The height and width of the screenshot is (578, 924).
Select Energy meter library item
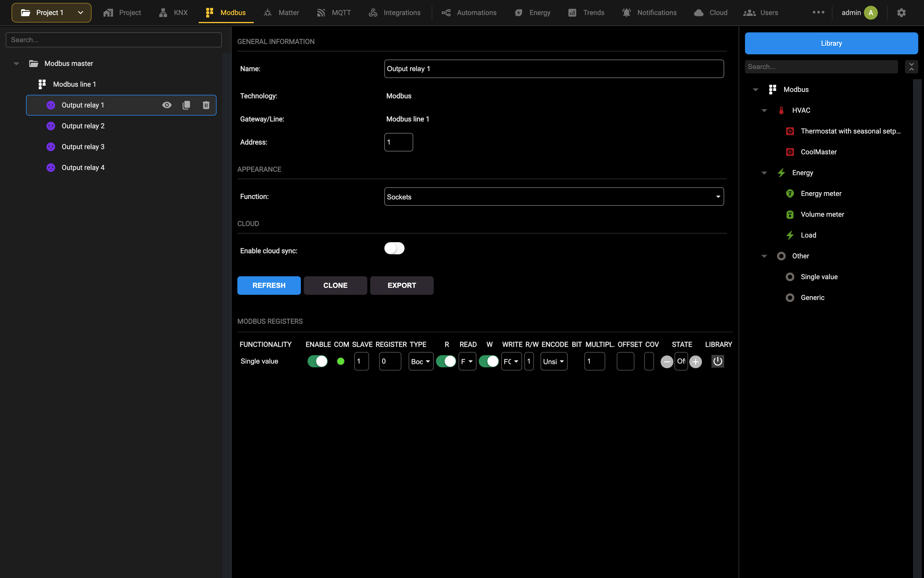pos(821,193)
